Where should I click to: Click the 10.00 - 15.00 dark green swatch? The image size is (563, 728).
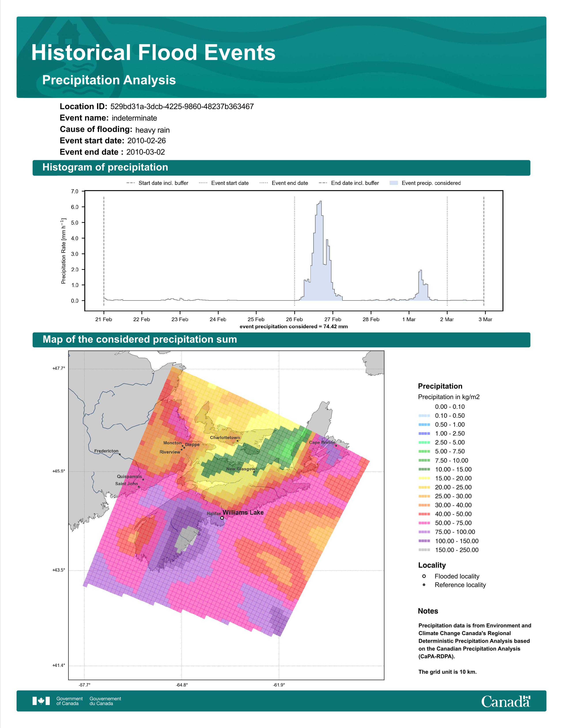424,469
